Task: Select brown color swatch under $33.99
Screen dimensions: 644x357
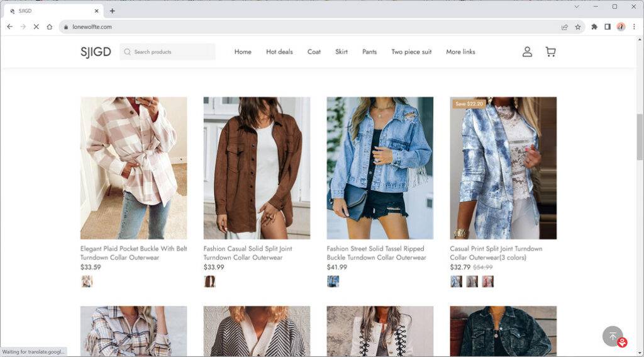Action: pyautogui.click(x=210, y=281)
